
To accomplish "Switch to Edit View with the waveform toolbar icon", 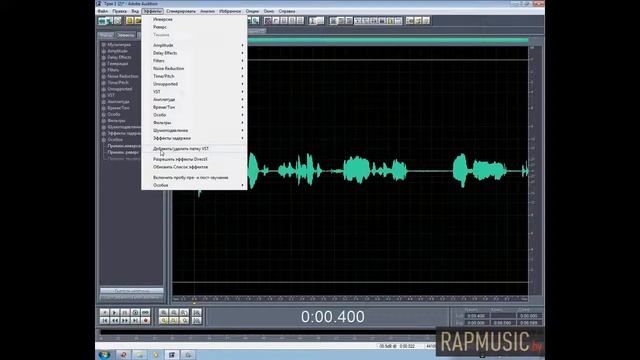I will (102, 21).
